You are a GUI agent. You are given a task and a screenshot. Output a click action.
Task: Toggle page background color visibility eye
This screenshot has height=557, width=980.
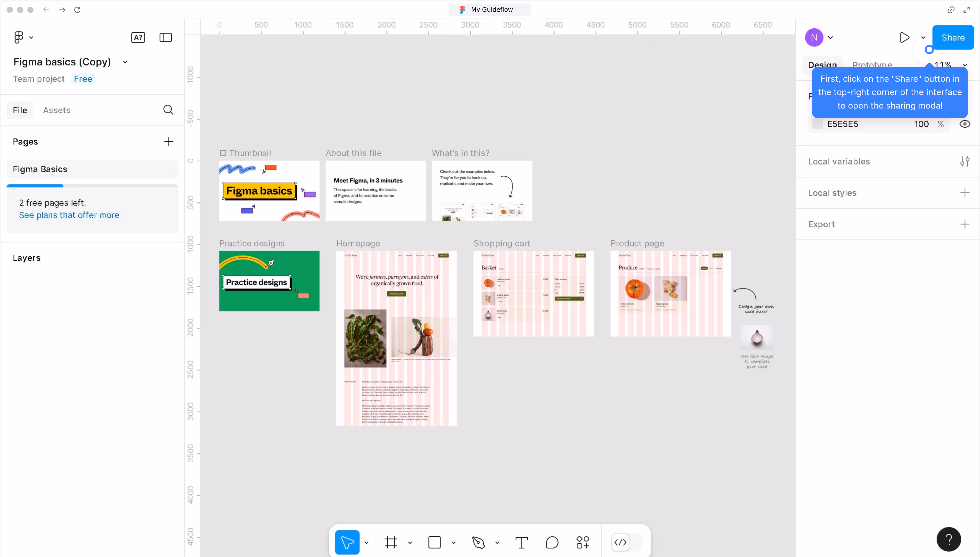pyautogui.click(x=964, y=124)
